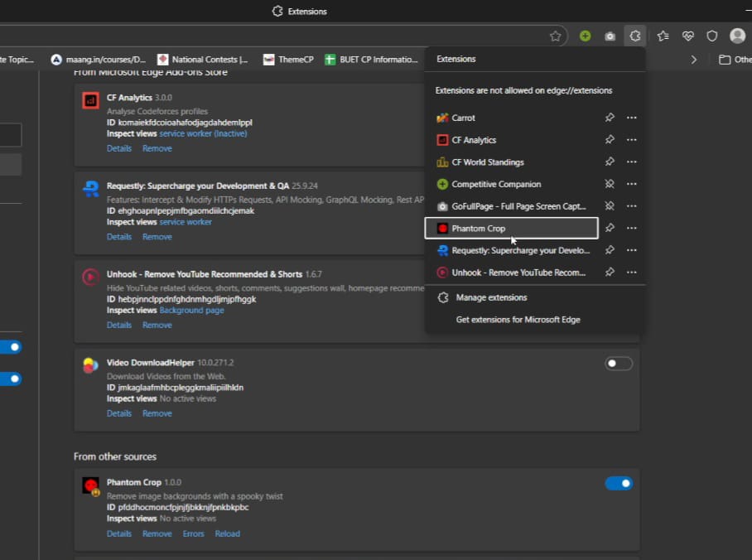
Task: Toggle the Extensions puzzle toolbar button
Action: tap(635, 36)
